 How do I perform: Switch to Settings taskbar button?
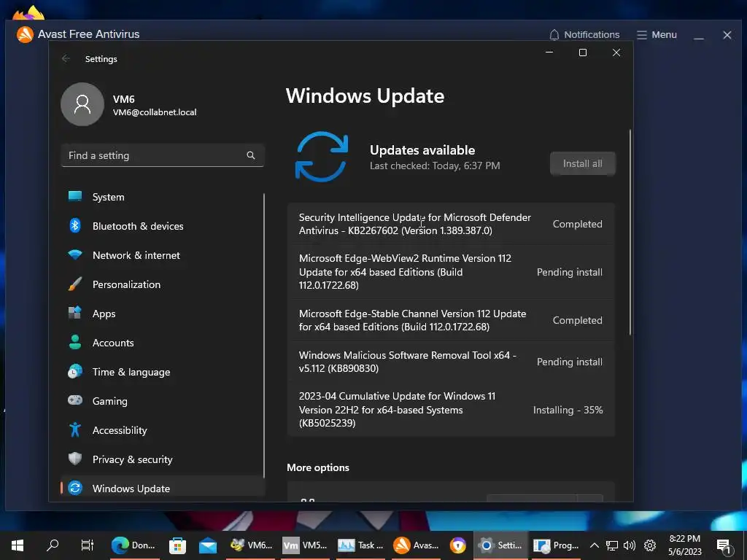[500, 545]
